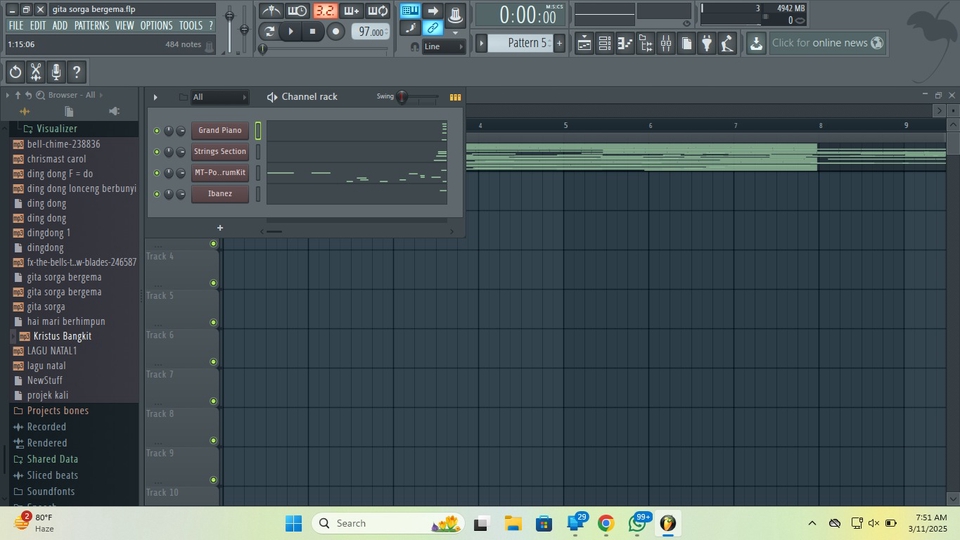Open File Explorer from the taskbar

[513, 523]
